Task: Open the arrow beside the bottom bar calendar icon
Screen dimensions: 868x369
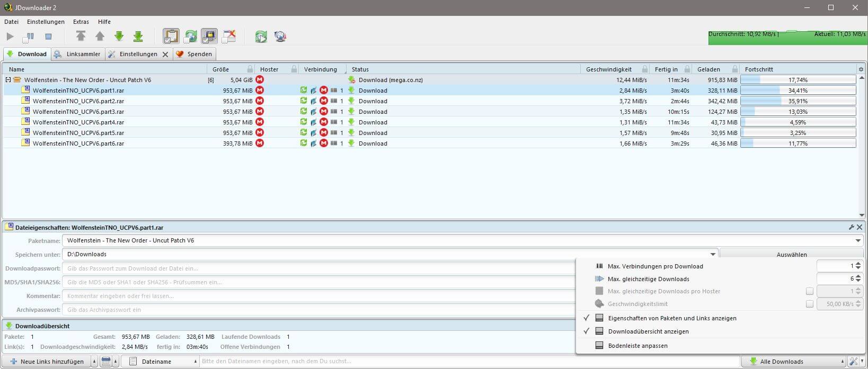Action: [116, 362]
